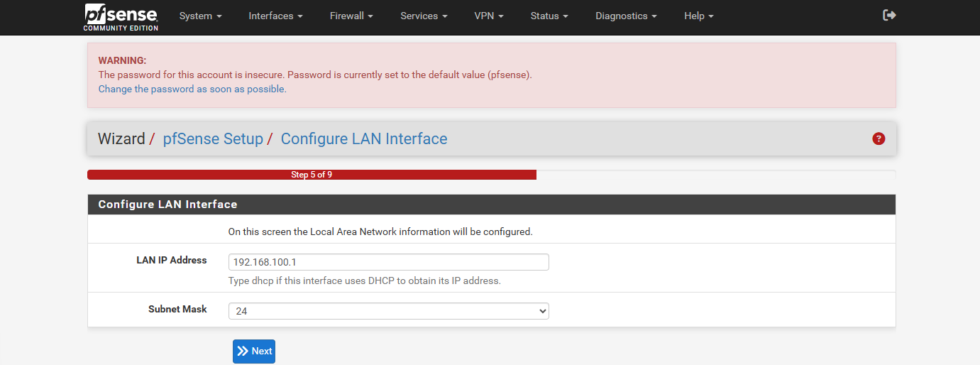Click the pfSense Setup breadcrumb link

click(213, 138)
